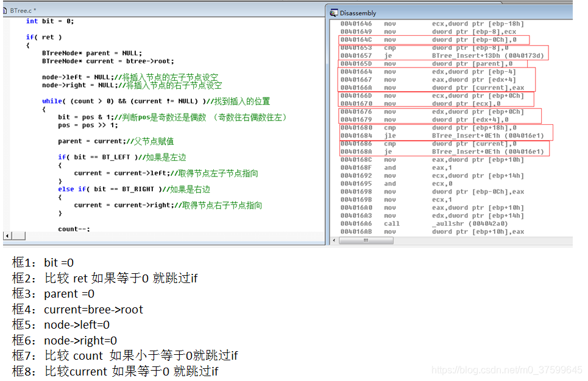
Task: Click the 'and eax,1' instruction at 0040168F
Action: pyautogui.click(x=397, y=167)
